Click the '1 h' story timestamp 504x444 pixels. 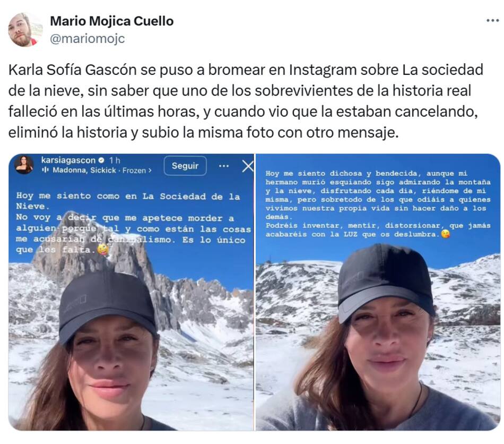pos(115,160)
